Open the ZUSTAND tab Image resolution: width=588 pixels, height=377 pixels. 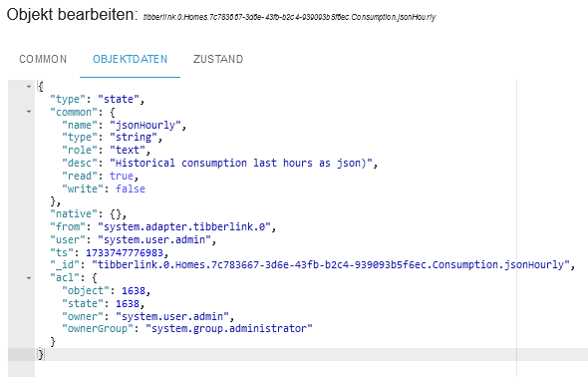218,59
